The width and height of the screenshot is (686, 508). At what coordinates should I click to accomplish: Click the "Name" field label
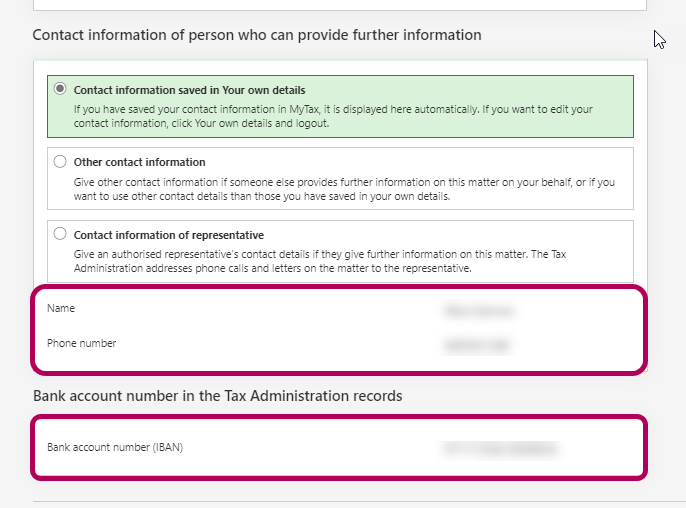click(61, 309)
